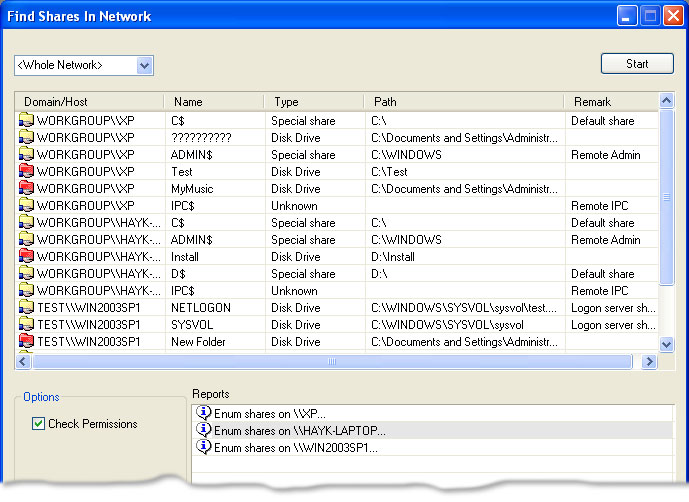Click the share icon in the NETLOGON row

coord(26,307)
